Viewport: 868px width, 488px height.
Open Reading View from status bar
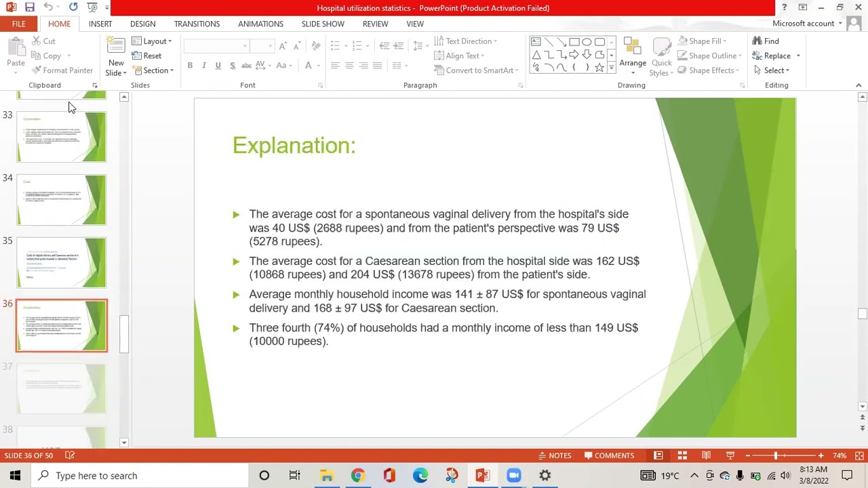[x=706, y=455]
